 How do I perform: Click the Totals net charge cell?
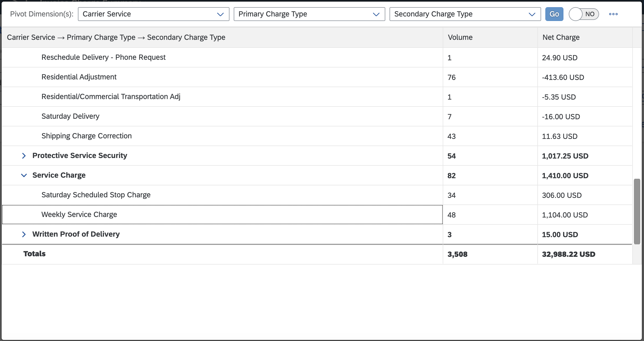[585, 254]
